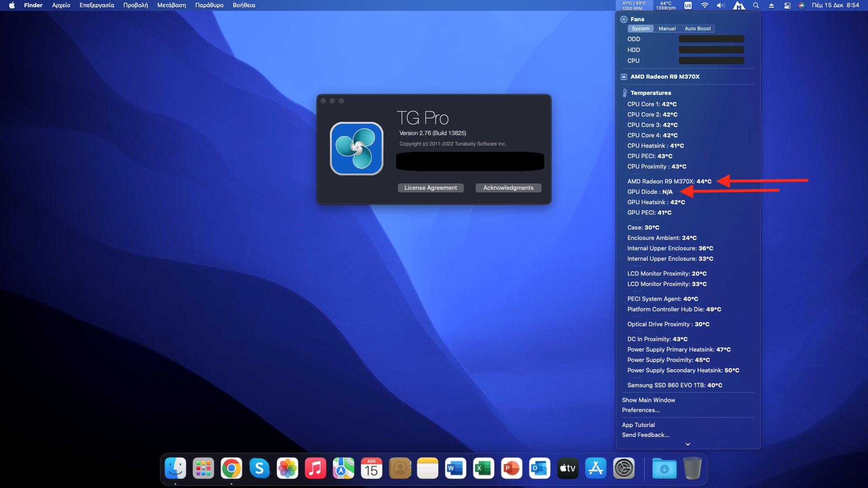This screenshot has width=868, height=488.
Task: Open Skype from the dock
Action: point(259,469)
